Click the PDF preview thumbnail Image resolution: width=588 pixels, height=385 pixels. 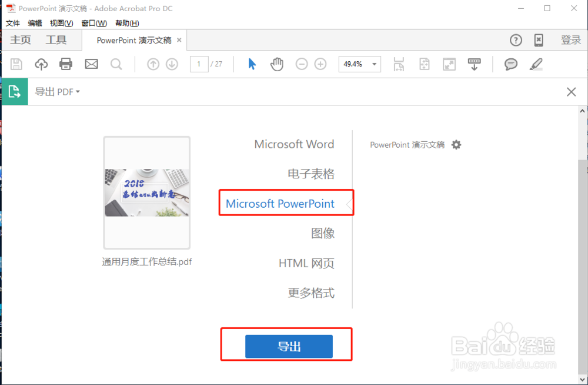pos(146,192)
